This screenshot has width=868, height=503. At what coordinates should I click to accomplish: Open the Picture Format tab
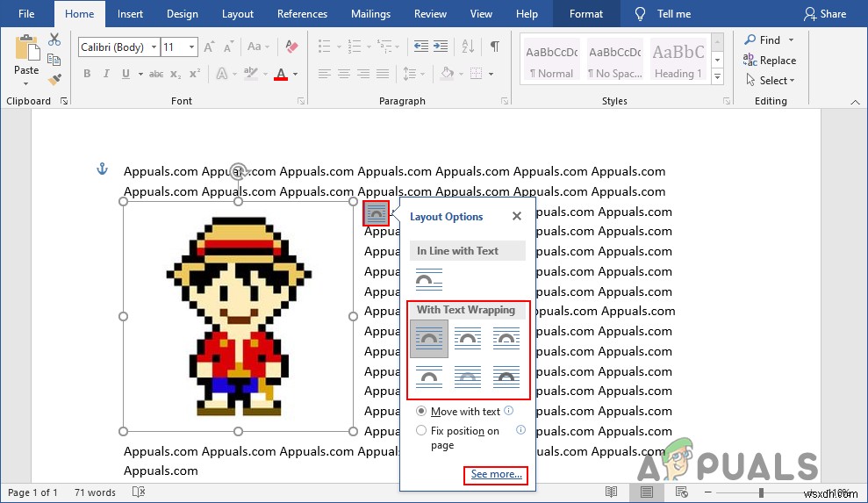pyautogui.click(x=585, y=14)
